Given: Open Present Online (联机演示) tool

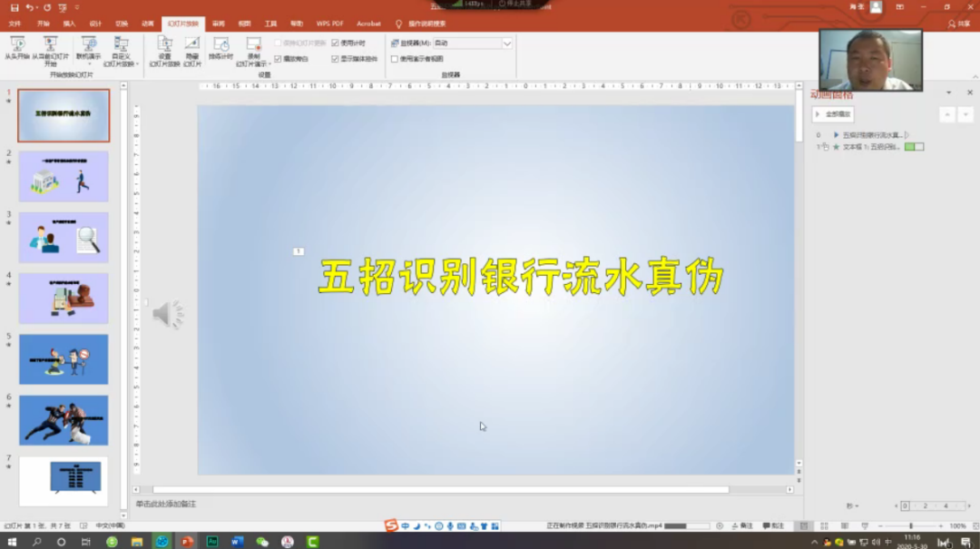Looking at the screenshot, I should coord(89,47).
